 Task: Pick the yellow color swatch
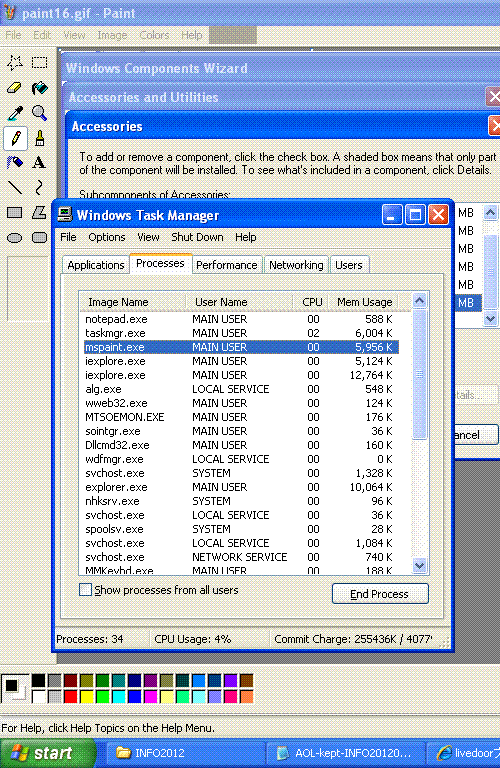(87, 696)
